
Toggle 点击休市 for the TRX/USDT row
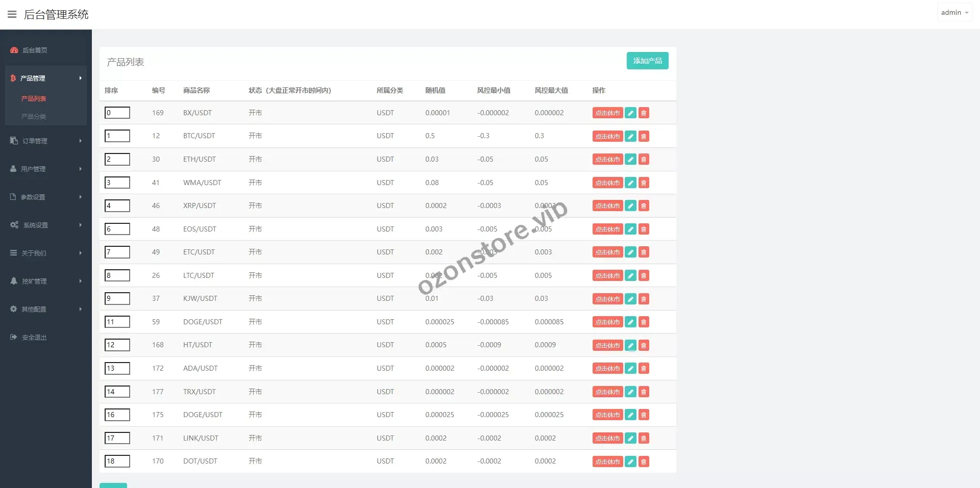coord(607,392)
